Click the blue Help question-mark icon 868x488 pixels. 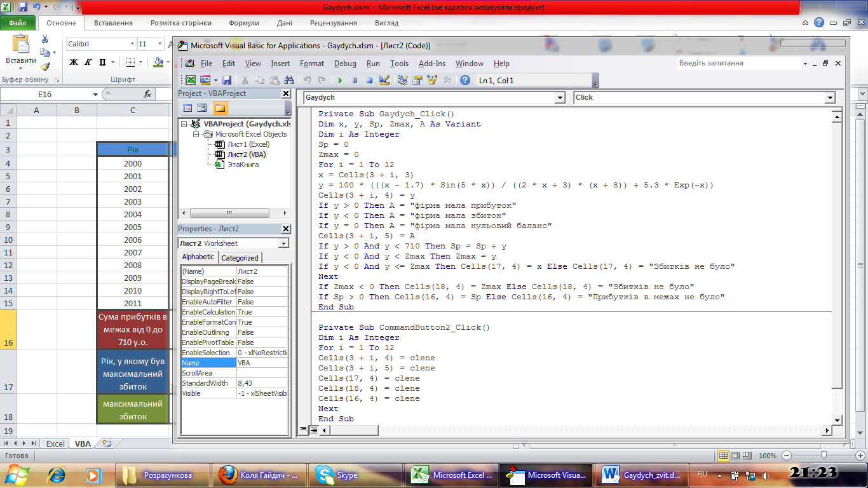465,80
